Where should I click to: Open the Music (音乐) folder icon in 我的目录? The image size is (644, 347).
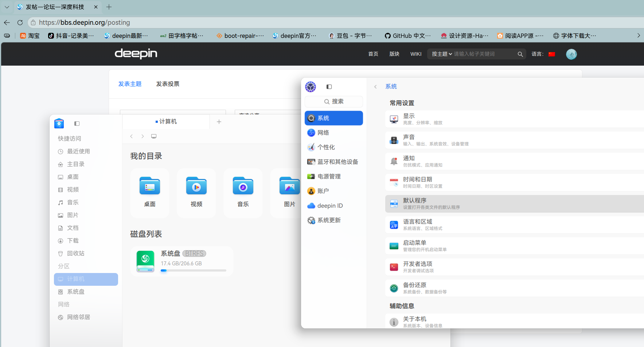pyautogui.click(x=243, y=186)
